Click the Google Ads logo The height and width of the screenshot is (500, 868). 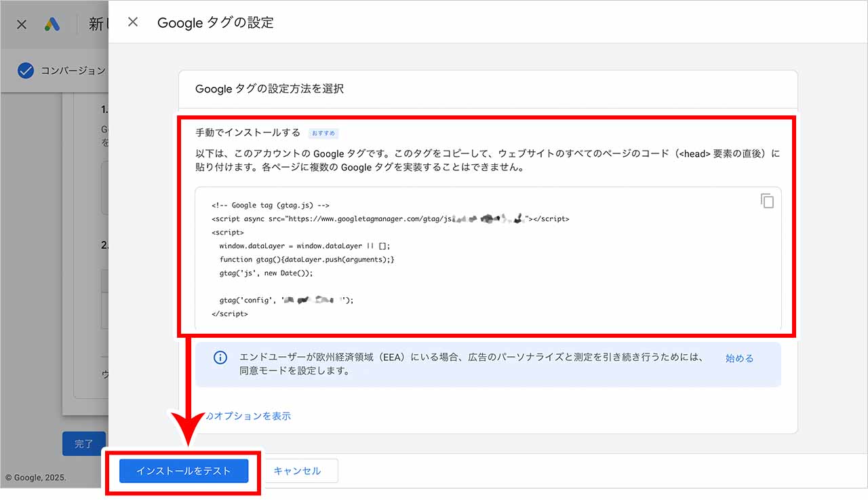coord(52,24)
